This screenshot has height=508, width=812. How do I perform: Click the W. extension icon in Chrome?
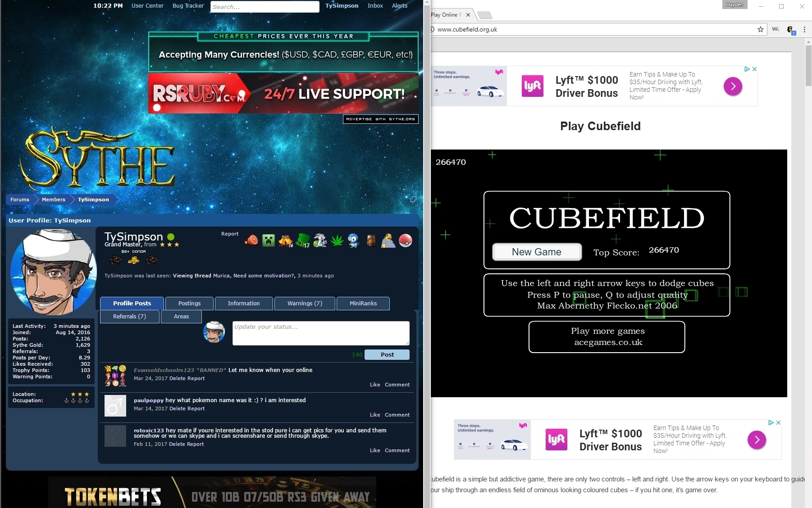tap(776, 29)
